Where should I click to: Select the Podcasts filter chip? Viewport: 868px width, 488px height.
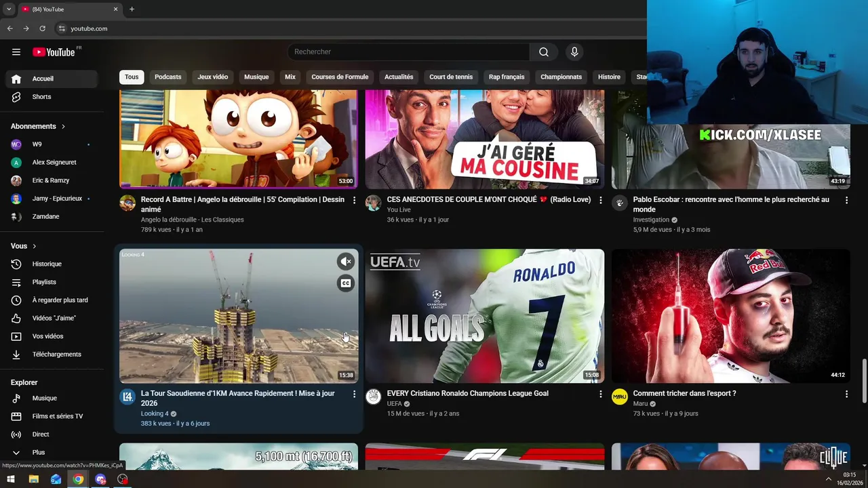167,77
